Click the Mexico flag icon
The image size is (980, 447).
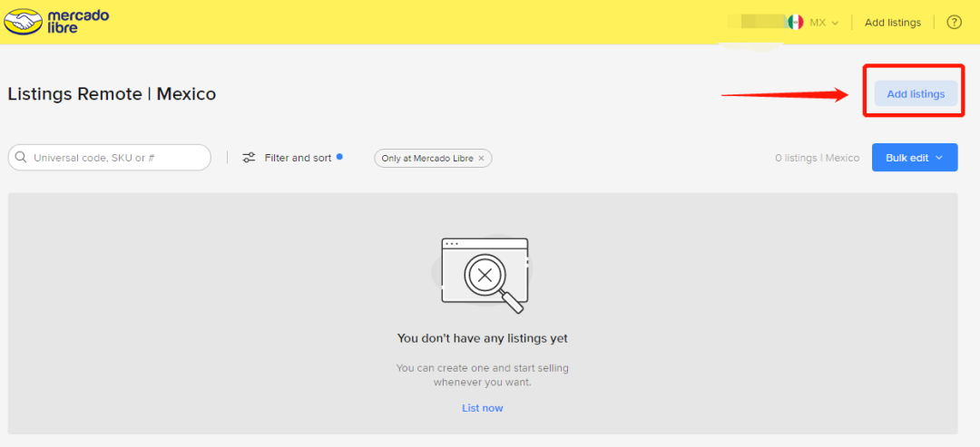(795, 23)
